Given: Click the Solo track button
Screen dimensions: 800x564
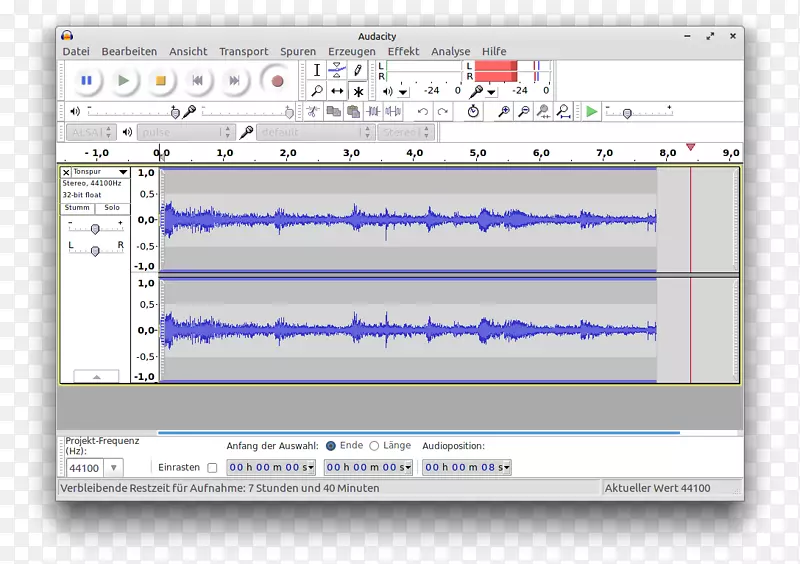Looking at the screenshot, I should (x=112, y=208).
